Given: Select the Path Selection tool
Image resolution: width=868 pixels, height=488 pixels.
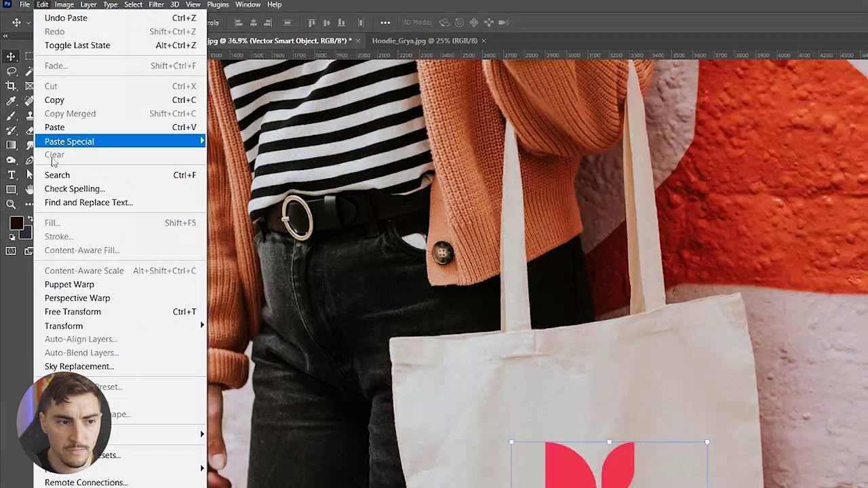Looking at the screenshot, I should coord(29,175).
